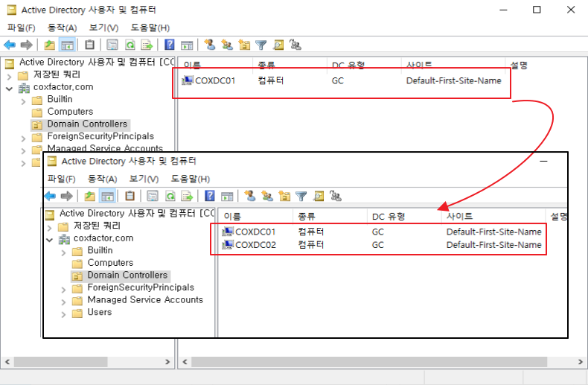The image size is (588, 385).
Task: Click the Add to group icon in the main window toolbar
Action: (295, 45)
